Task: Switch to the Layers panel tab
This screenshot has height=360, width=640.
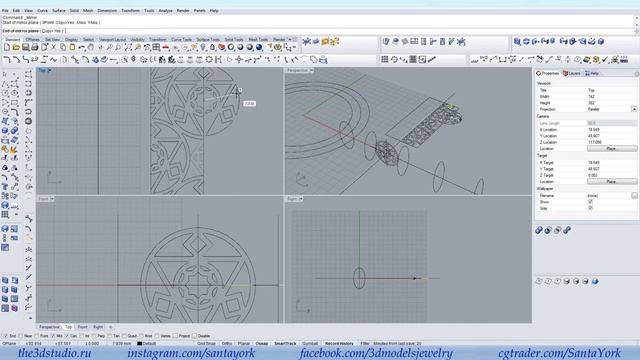Action: point(572,73)
